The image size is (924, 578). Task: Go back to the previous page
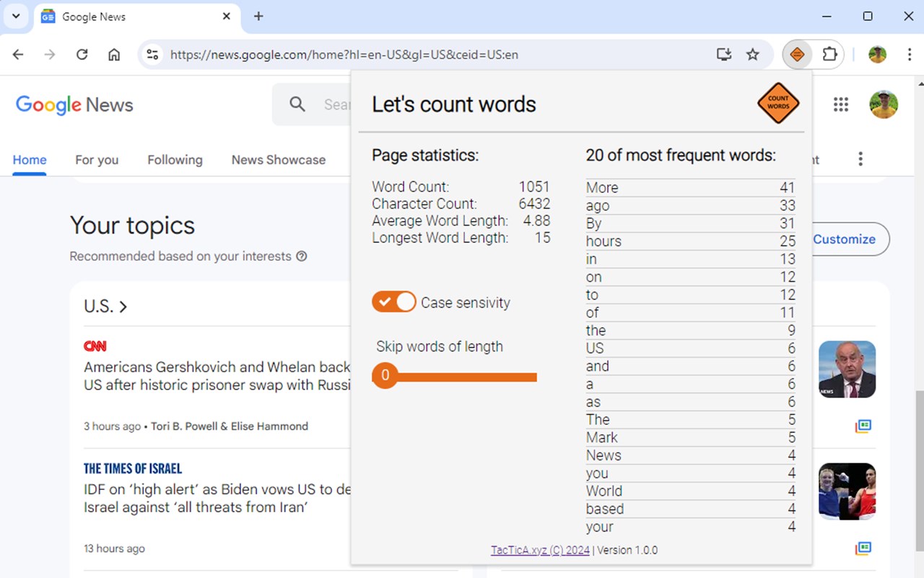click(18, 54)
